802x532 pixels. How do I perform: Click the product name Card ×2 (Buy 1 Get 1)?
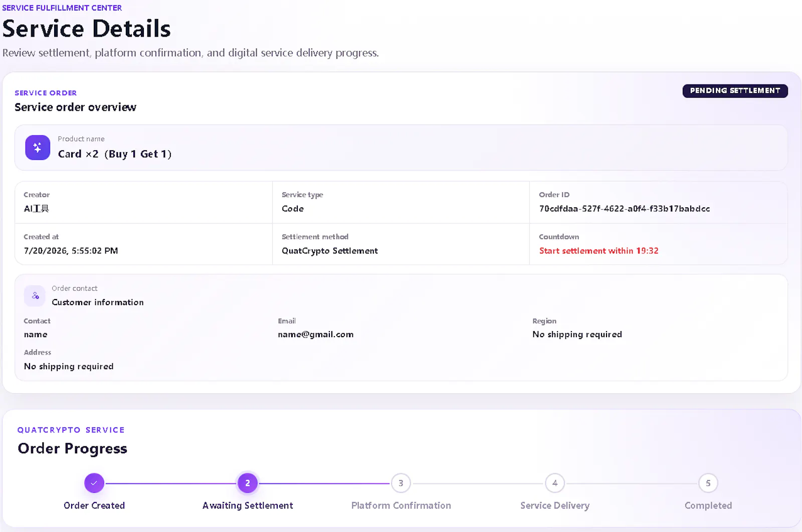point(115,154)
